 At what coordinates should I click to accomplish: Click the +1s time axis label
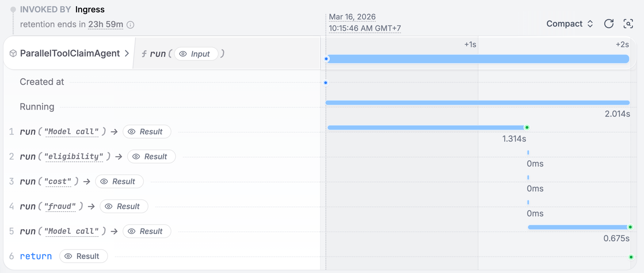(x=470, y=44)
